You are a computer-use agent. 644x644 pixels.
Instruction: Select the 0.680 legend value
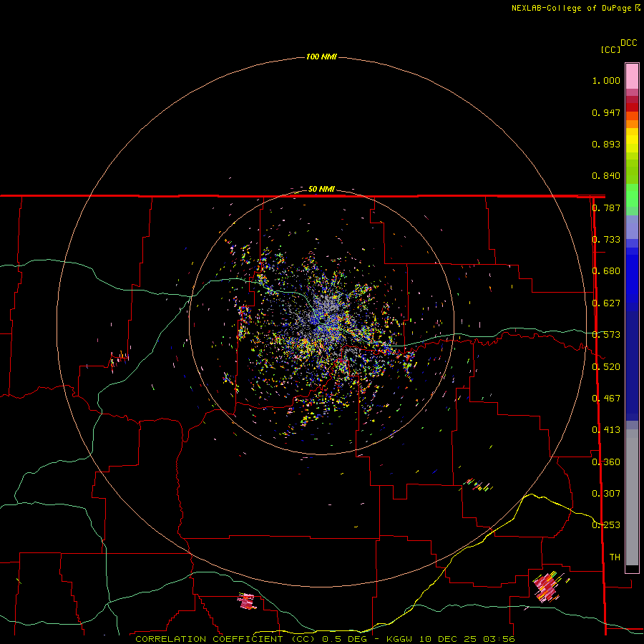point(606,271)
